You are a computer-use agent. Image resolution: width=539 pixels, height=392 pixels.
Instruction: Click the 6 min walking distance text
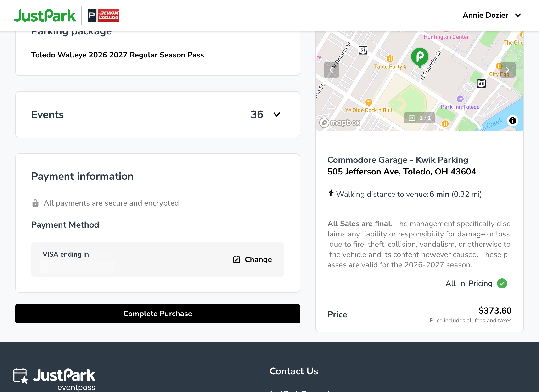click(x=439, y=194)
